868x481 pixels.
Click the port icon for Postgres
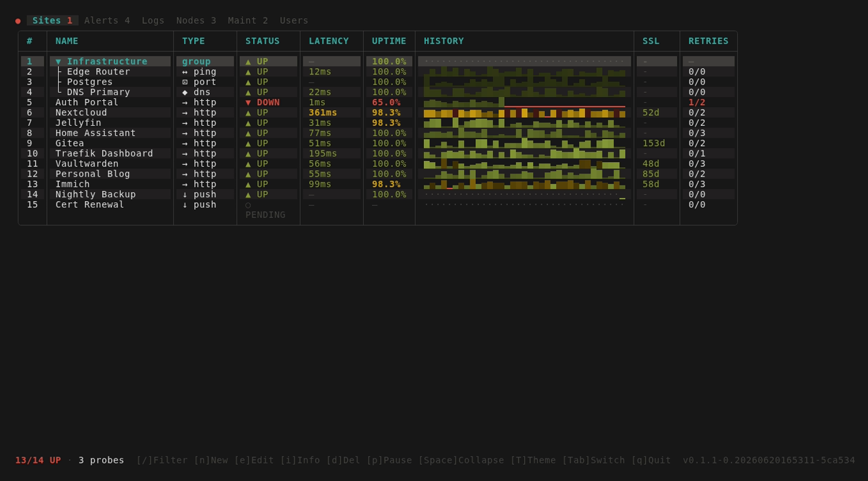tap(185, 82)
